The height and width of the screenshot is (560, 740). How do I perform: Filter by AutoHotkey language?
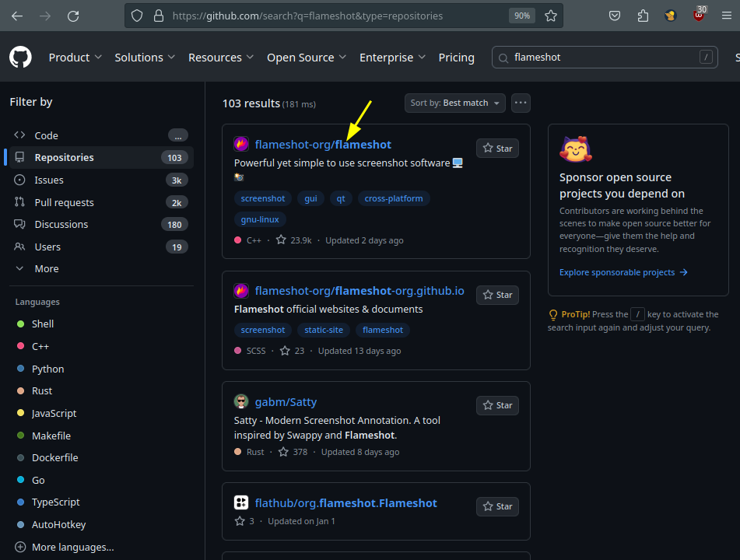(58, 525)
